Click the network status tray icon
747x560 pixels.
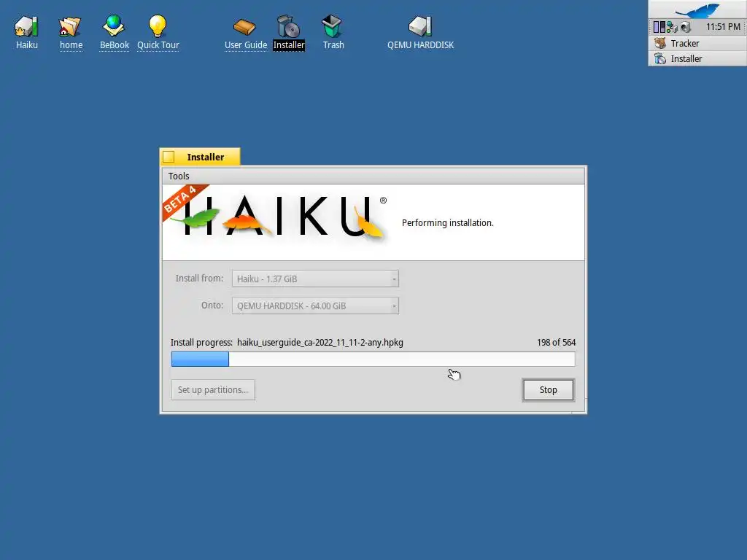pyautogui.click(x=672, y=27)
